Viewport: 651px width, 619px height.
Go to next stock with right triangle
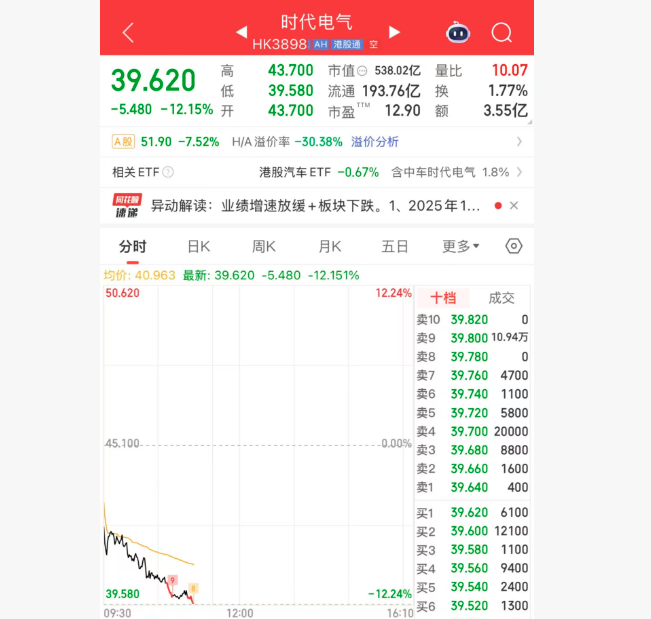[394, 32]
